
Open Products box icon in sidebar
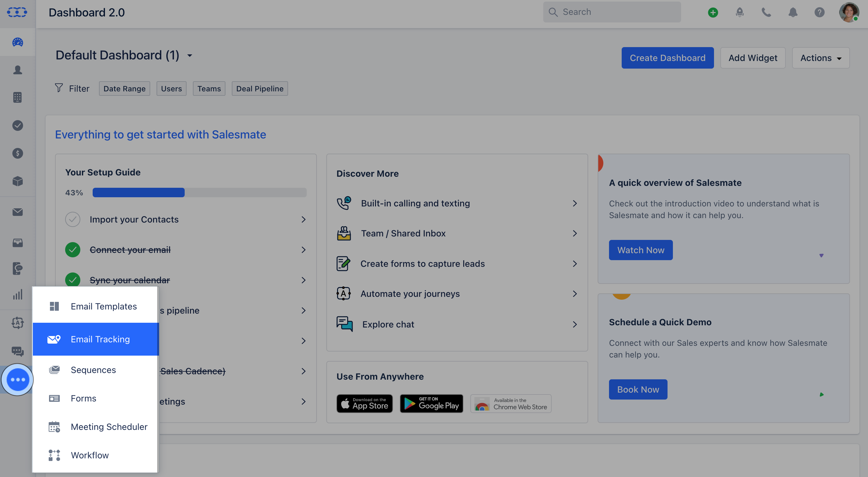pos(17,181)
